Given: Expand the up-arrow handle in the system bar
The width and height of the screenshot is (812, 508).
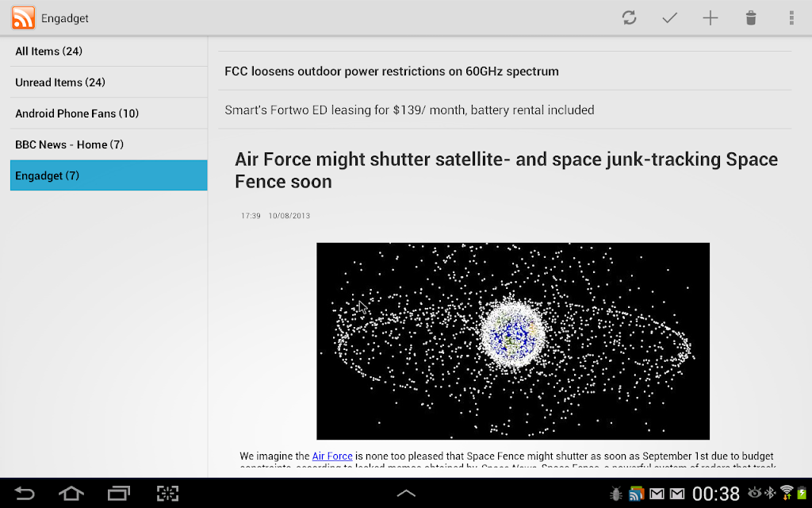Looking at the screenshot, I should pos(406,493).
